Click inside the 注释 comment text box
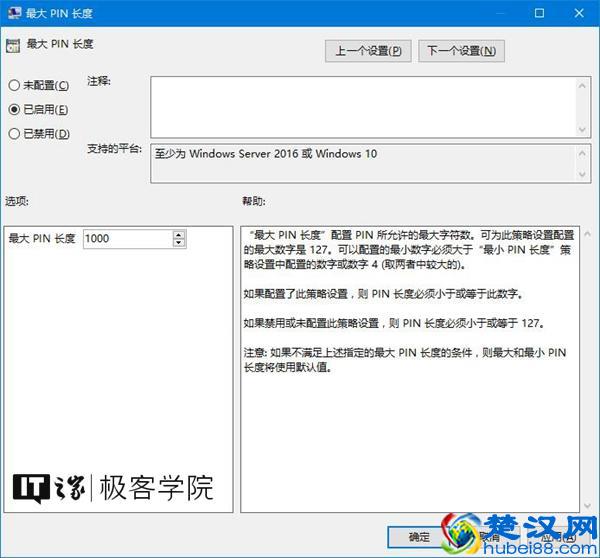 363,107
